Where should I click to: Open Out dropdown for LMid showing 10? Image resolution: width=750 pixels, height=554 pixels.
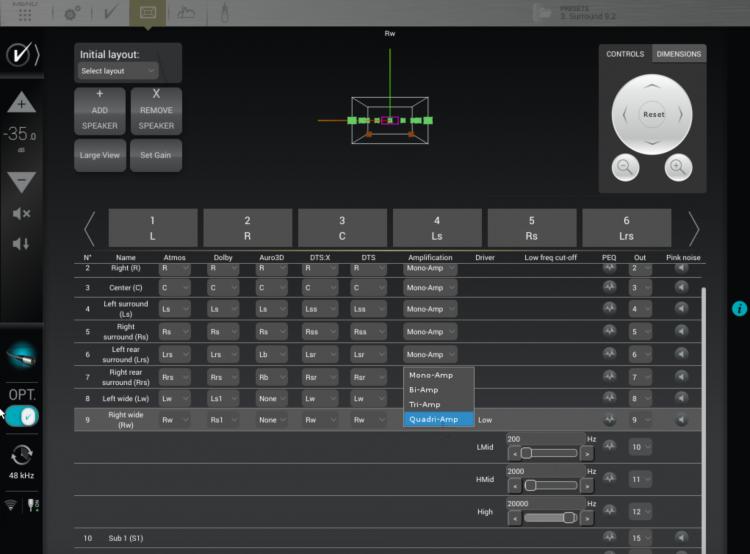click(x=640, y=447)
